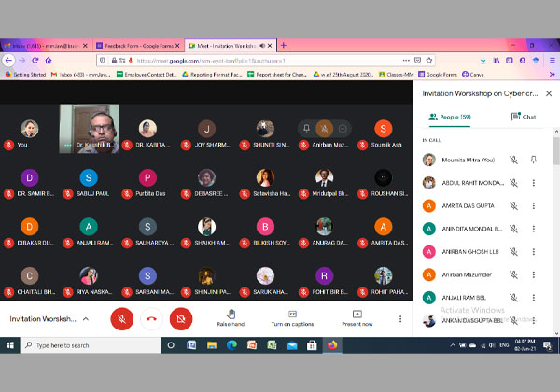Screen dimensions: 560x392
Task: Turn on captions
Action: coord(292,317)
